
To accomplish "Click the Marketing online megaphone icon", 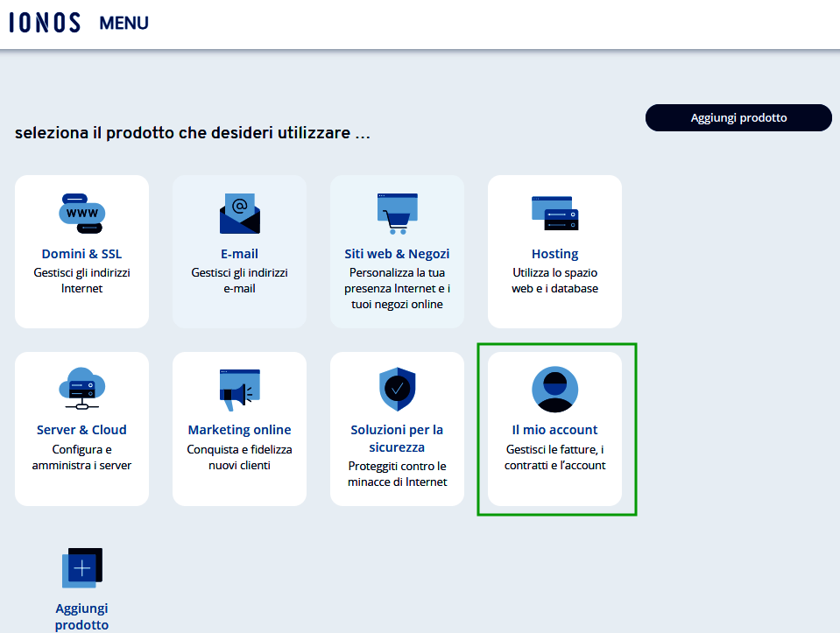I will coord(239,390).
